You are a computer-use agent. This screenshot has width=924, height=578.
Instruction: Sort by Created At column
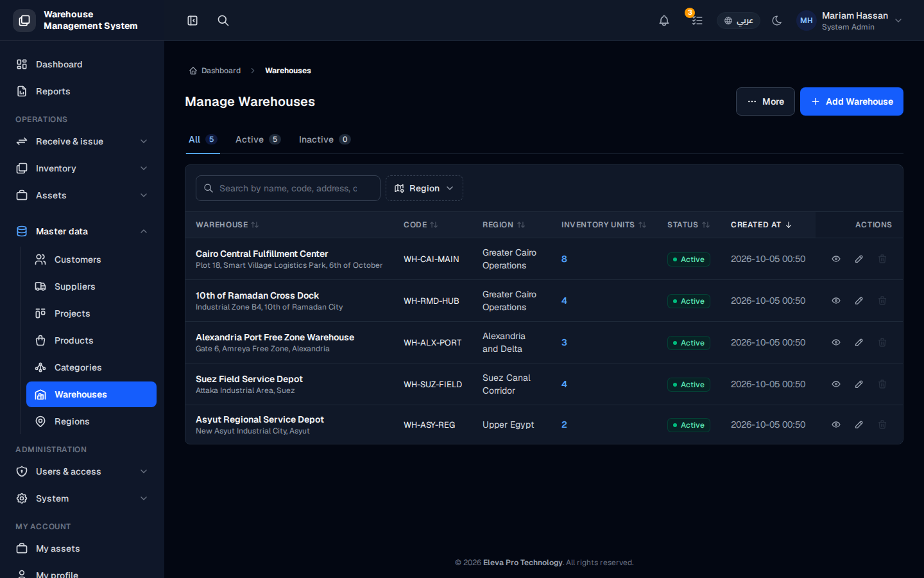point(761,225)
